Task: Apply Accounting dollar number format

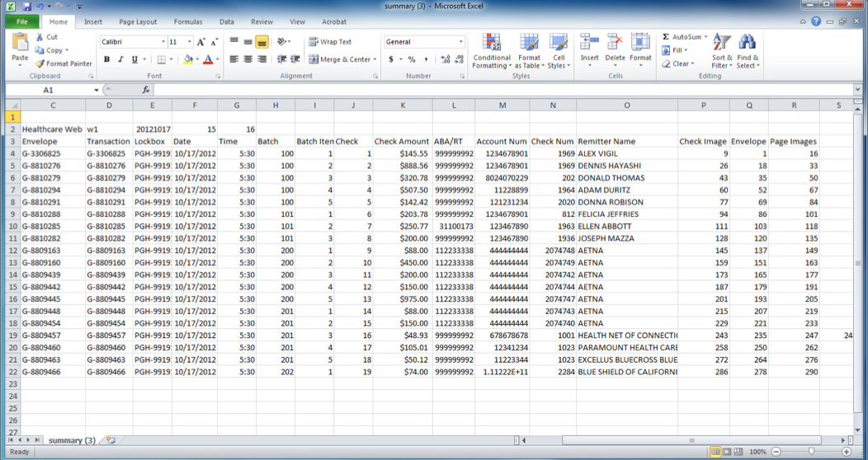Action: (x=391, y=59)
